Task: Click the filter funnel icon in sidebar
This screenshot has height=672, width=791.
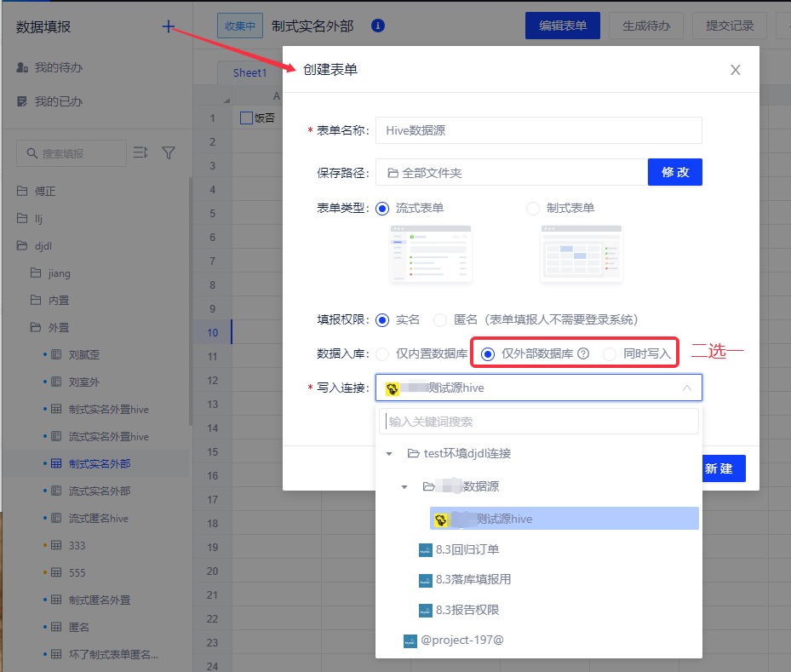Action: pos(169,153)
